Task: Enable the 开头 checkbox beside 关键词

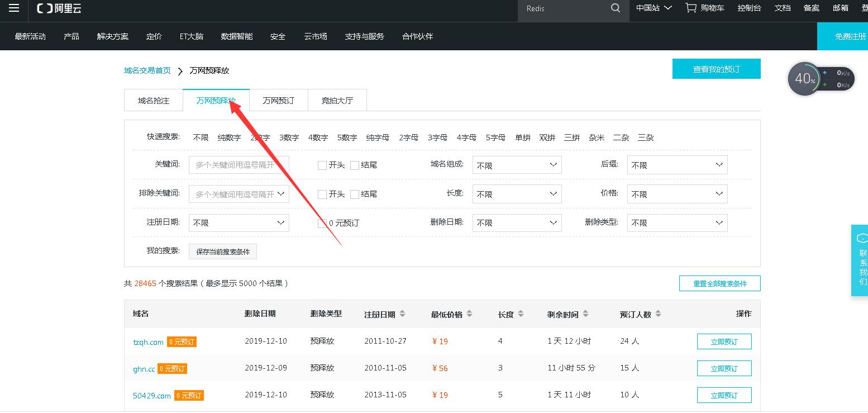Action: coord(322,164)
